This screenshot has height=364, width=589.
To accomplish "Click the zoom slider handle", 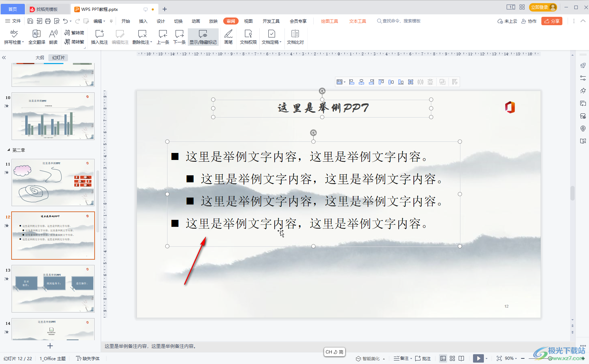I will [x=550, y=358].
